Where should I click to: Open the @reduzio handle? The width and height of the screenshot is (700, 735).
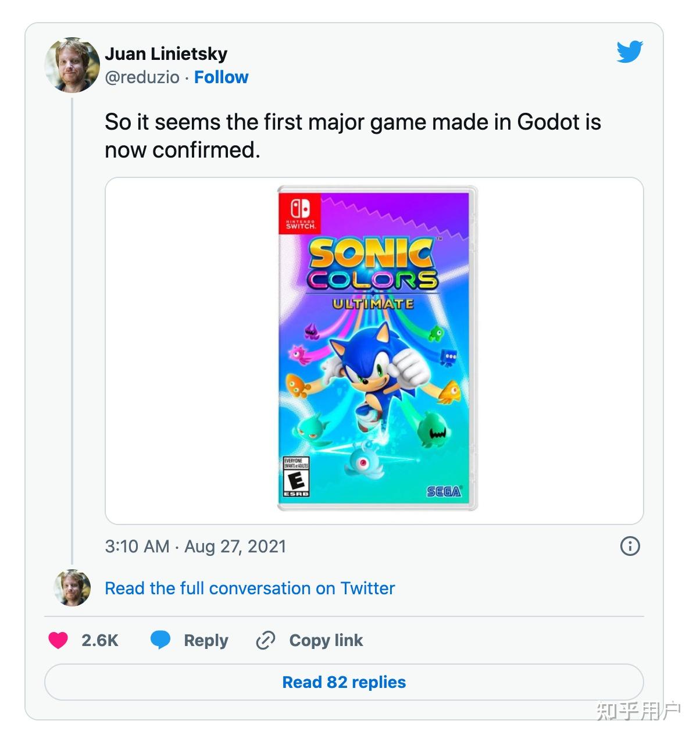142,77
